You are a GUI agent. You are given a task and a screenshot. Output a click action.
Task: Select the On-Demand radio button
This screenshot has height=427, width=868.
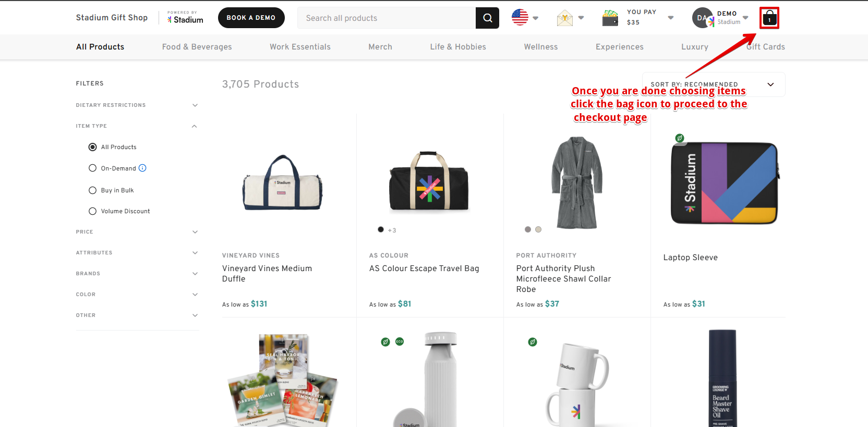pyautogui.click(x=93, y=168)
